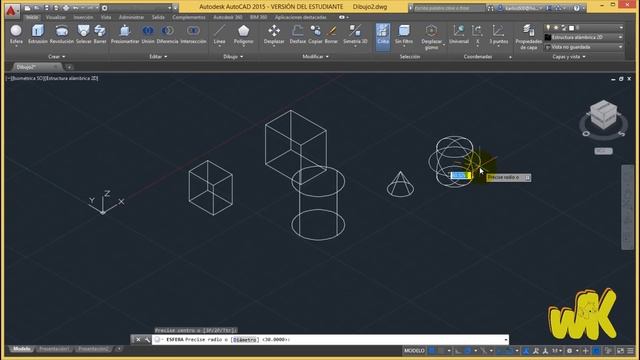
Task: Apply the Intersección boolean tool
Action: 193,34
